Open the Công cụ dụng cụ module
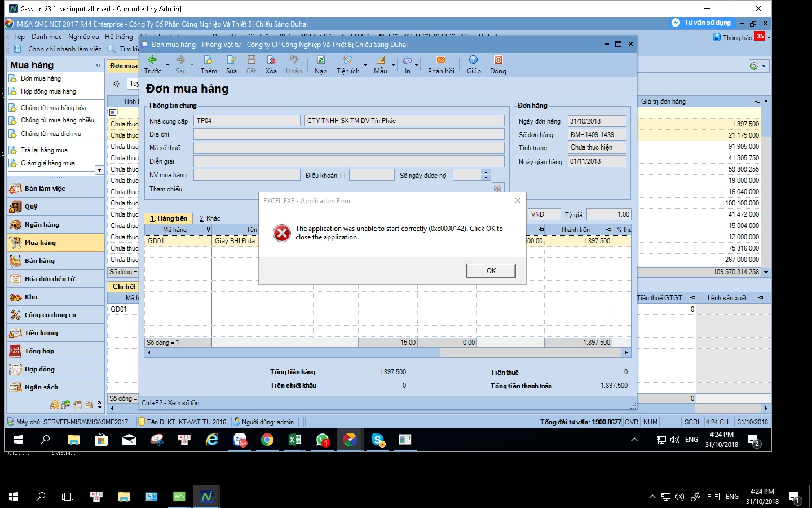The height and width of the screenshot is (508, 812). pyautogui.click(x=55, y=315)
